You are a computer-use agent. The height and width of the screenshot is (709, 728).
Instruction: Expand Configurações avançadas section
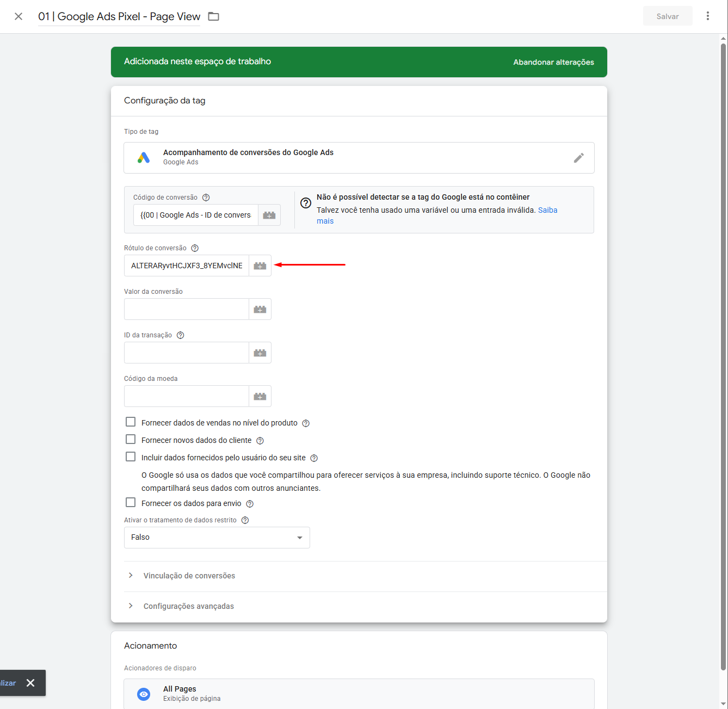188,606
